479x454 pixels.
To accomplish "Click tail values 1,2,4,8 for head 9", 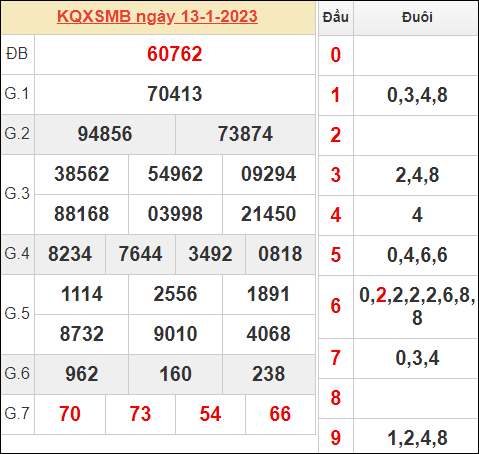I will (x=417, y=438).
